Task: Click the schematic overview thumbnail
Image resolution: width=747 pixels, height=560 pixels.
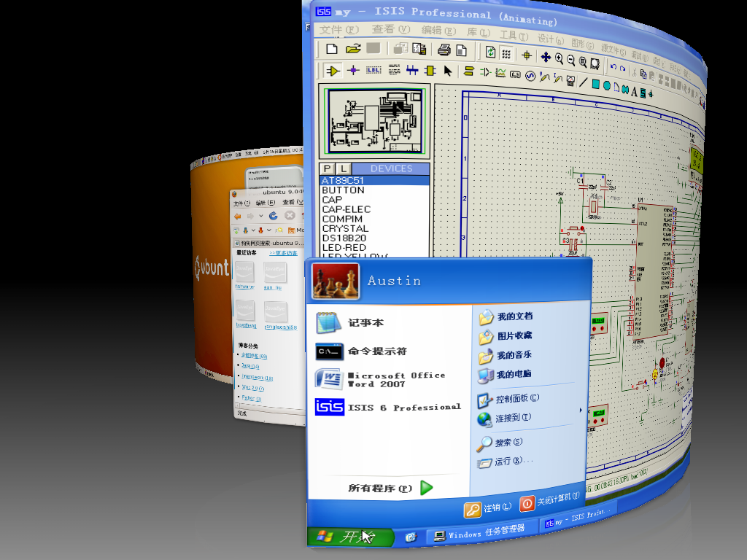Action: tap(374, 122)
